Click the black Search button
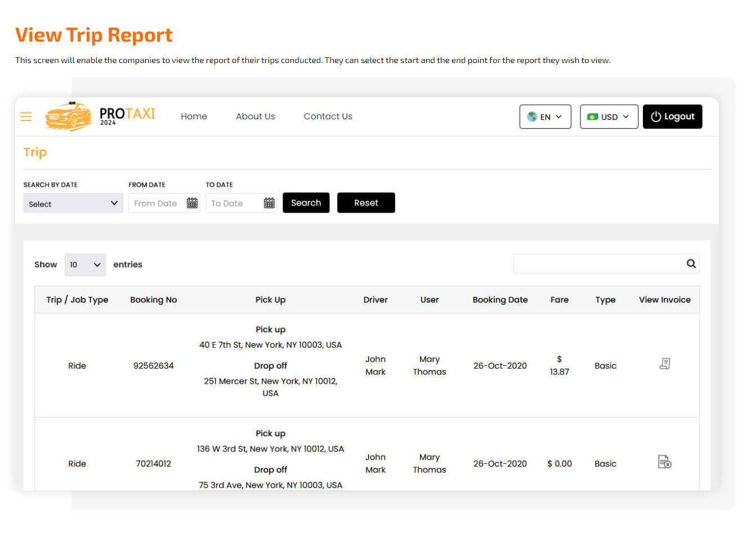Image resolution: width=751 pixels, height=560 pixels. pos(306,203)
